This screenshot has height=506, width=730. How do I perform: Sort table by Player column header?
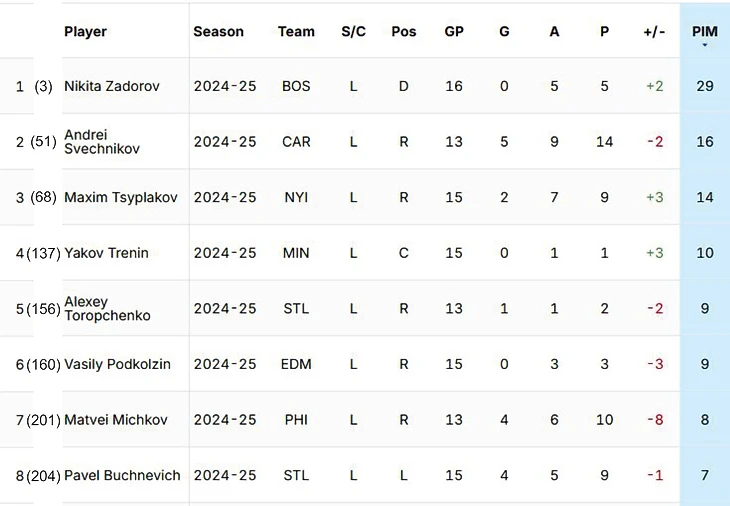tap(86, 31)
